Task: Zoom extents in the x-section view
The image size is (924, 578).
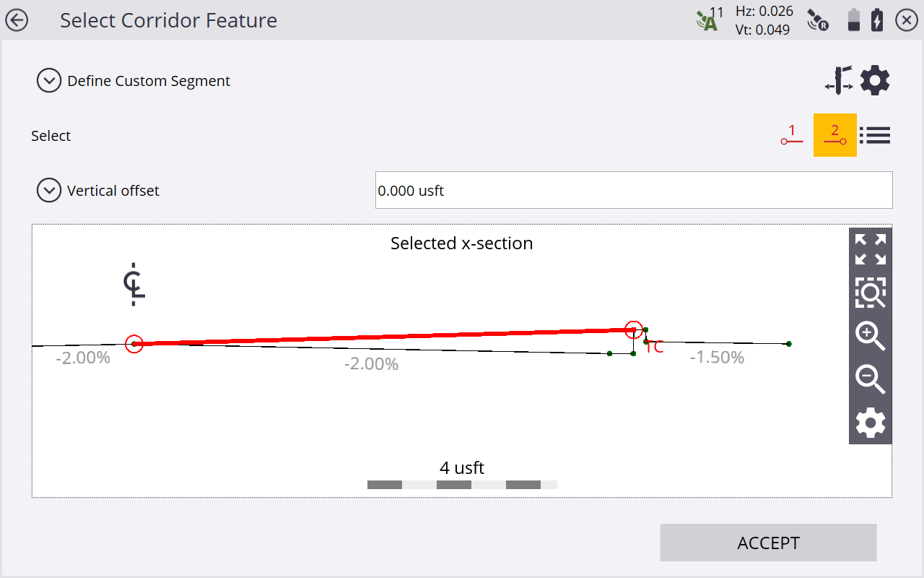Action: click(870, 249)
